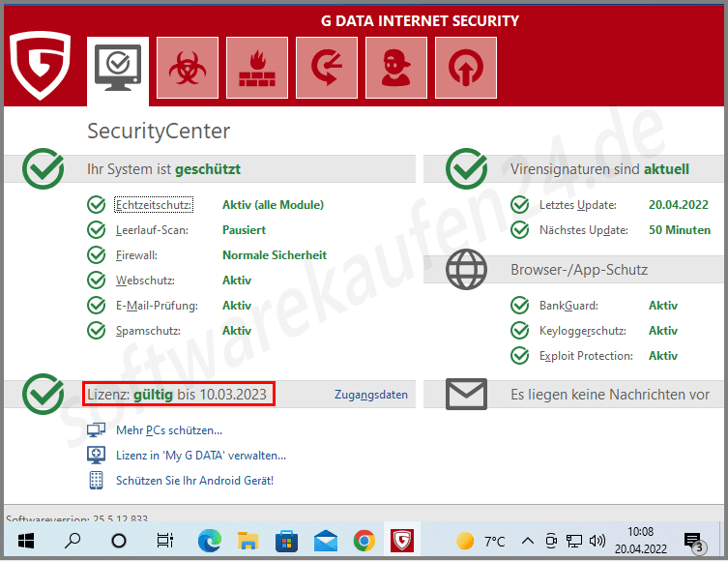The width and height of the screenshot is (728, 561).
Task: Open the Backup restore arrow tab
Action: pos(327,68)
